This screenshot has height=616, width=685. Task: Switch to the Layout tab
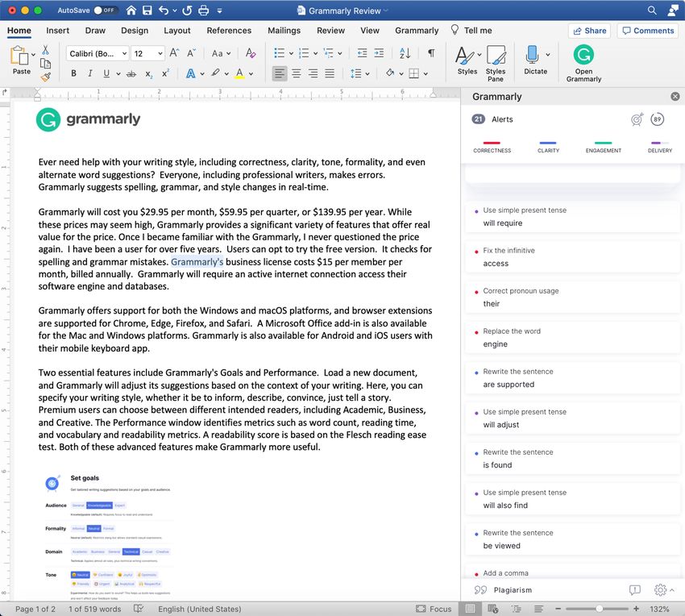pos(177,30)
